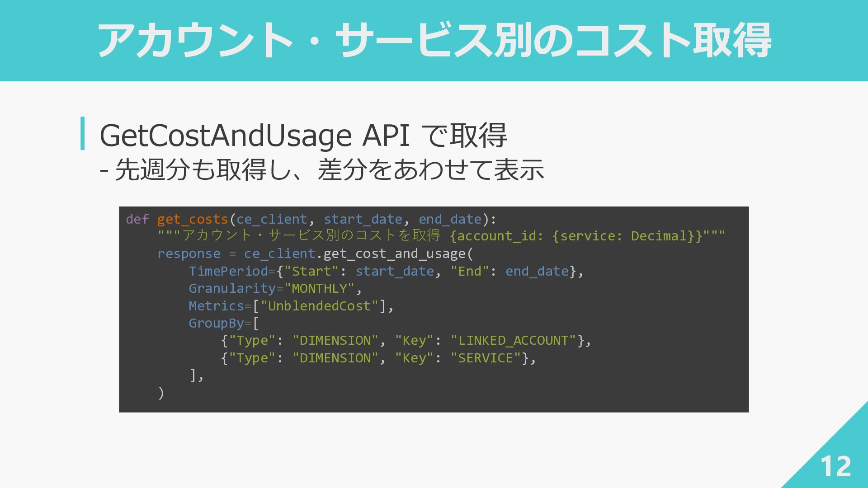Screen dimensions: 868x488
Task: Click the slide title アカウント・サービス別のコスト取得
Action: 434,41
